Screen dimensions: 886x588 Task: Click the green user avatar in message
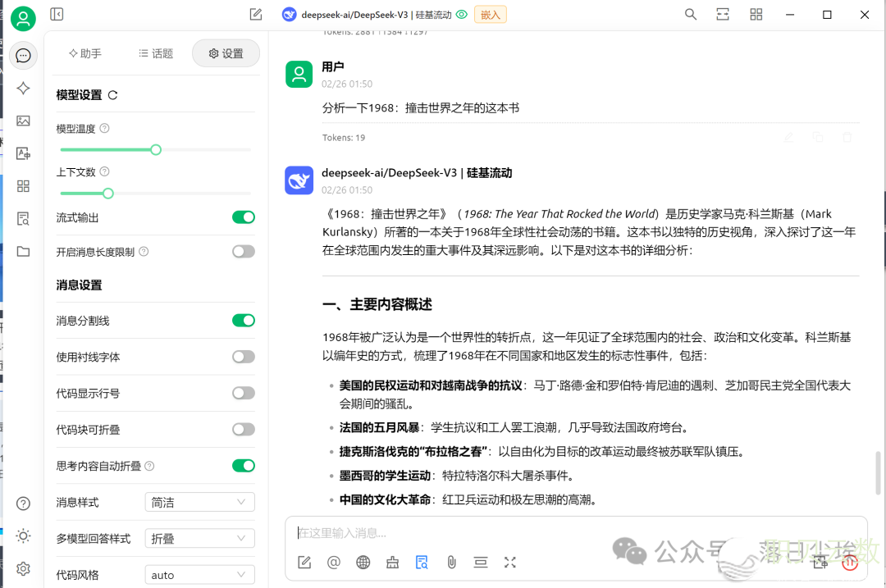coord(299,74)
